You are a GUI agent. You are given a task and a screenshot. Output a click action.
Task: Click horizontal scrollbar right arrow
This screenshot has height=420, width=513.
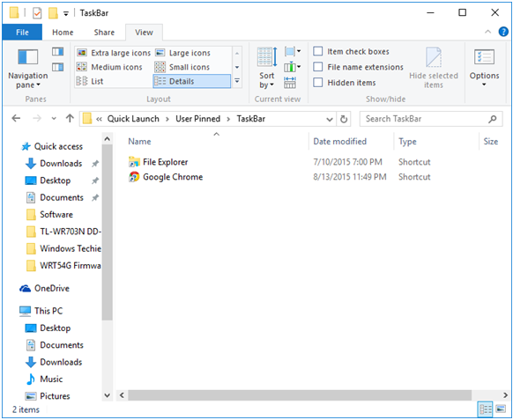click(505, 395)
